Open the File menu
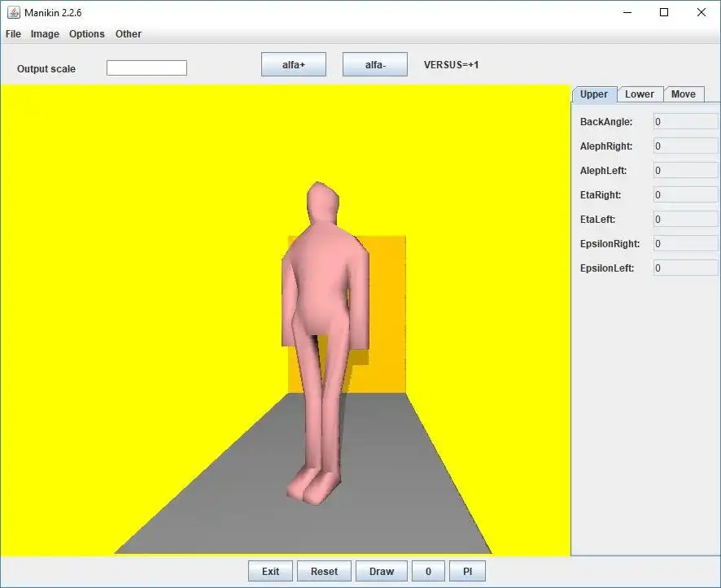721x588 pixels. [13, 34]
